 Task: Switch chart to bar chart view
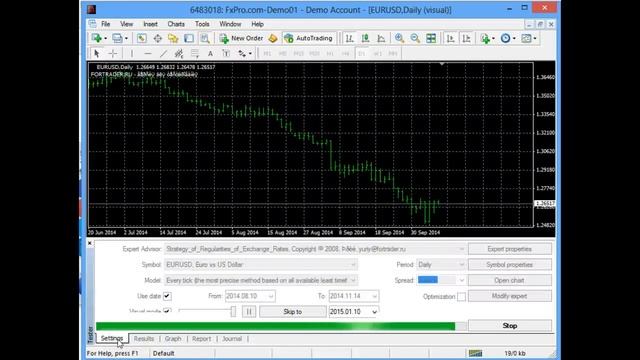(x=349, y=38)
